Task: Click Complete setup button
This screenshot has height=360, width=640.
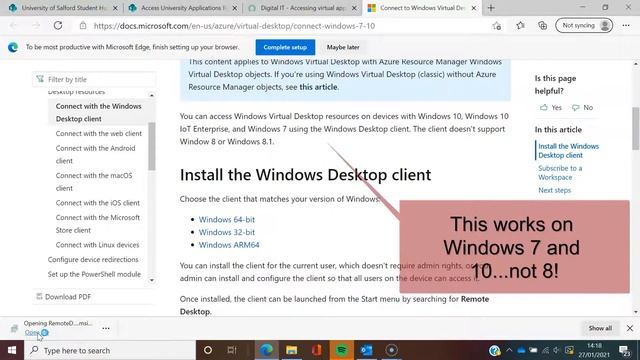Action: [x=285, y=47]
